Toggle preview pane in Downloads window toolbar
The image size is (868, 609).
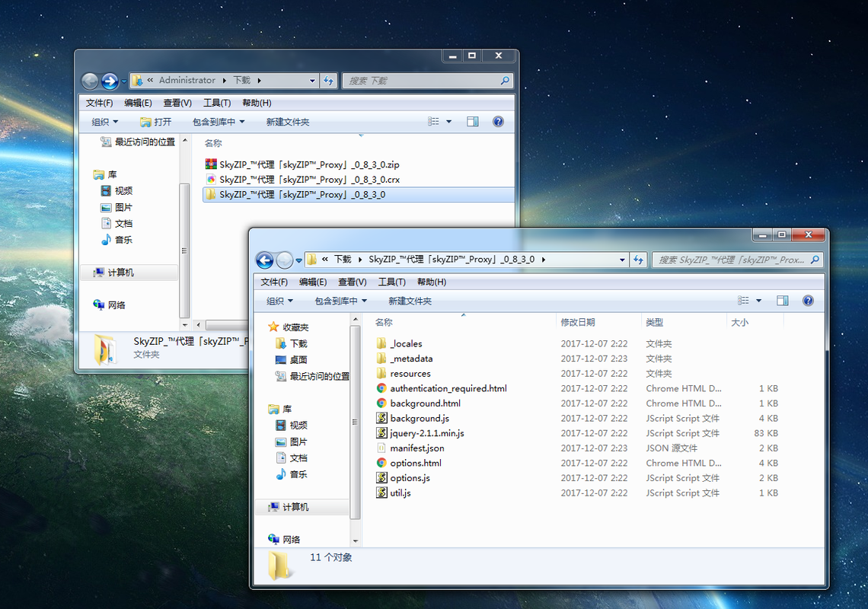472,122
